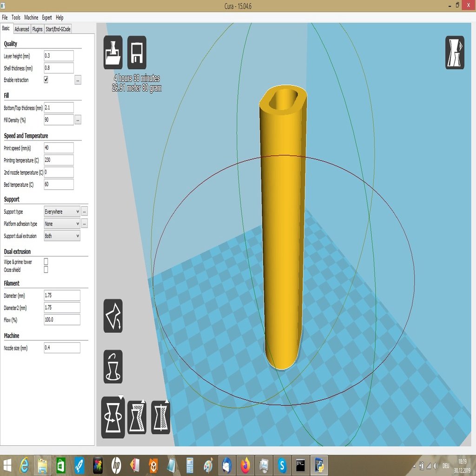This screenshot has height=476, width=476.
Task: Select the Mirror model tool
Action: click(160, 417)
